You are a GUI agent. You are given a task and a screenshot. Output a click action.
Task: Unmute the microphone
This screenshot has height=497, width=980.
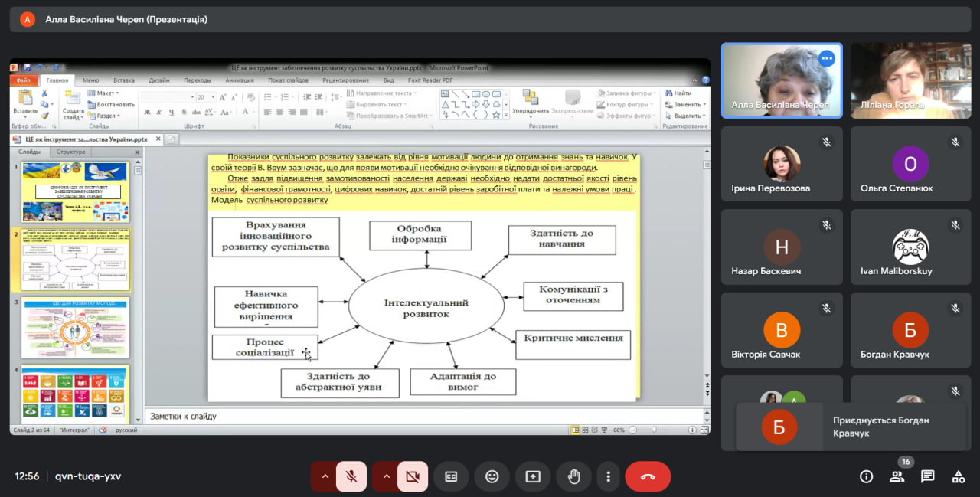[351, 476]
